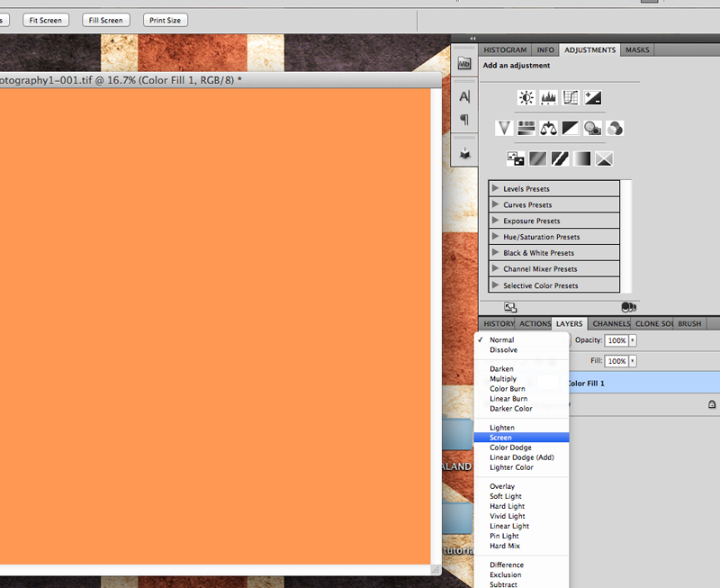Expand Exposure Presets

[495, 221]
